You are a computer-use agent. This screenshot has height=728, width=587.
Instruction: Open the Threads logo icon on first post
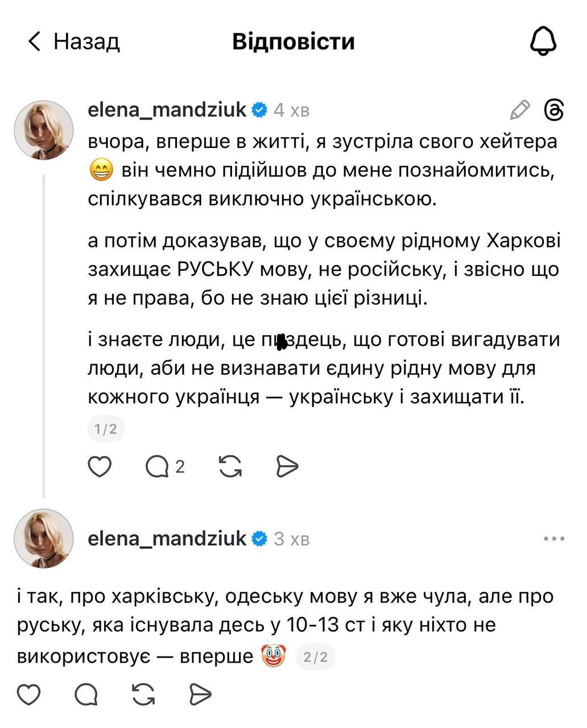click(x=554, y=110)
